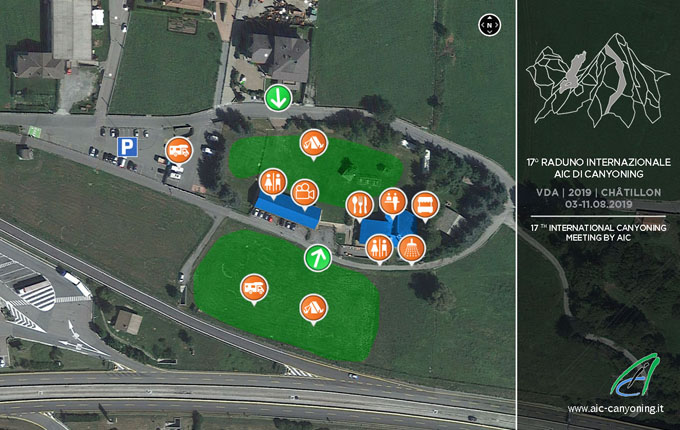Screen dimensions: 680x430
Task: Click the video camera marker
Action: (x=305, y=193)
